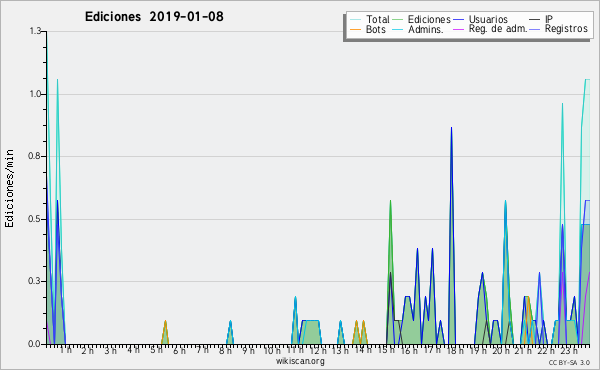Click the 18 h x-axis label
The width and height of the screenshot is (600, 370).
pyautogui.click(x=455, y=350)
